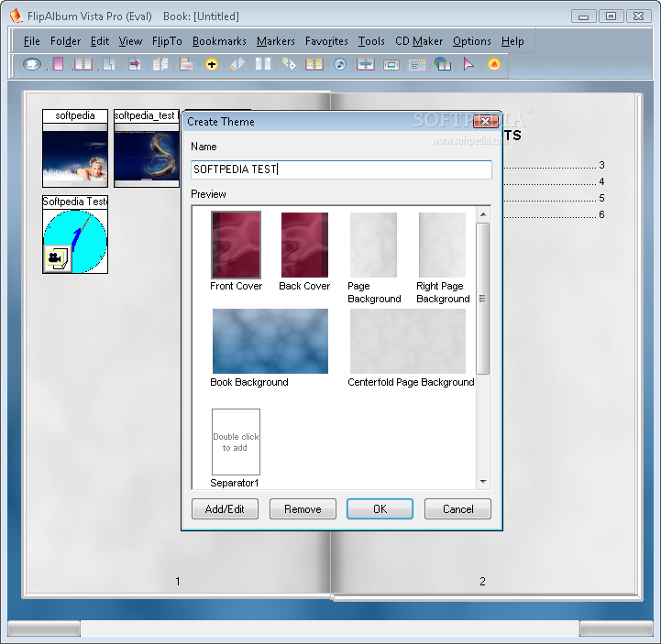Click the yellow thumbnail grid book icon
The image size is (661, 644).
pyautogui.click(x=314, y=64)
